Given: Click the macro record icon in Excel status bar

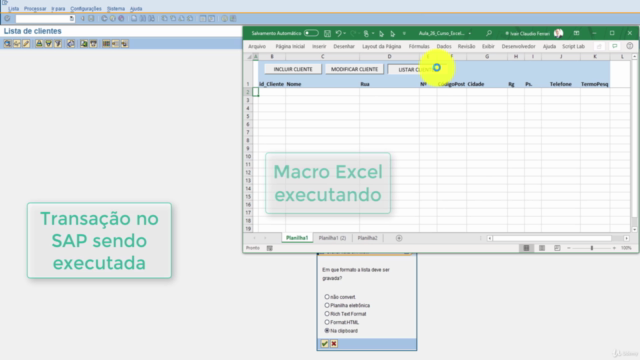Looking at the screenshot, I should pyautogui.click(x=270, y=248).
